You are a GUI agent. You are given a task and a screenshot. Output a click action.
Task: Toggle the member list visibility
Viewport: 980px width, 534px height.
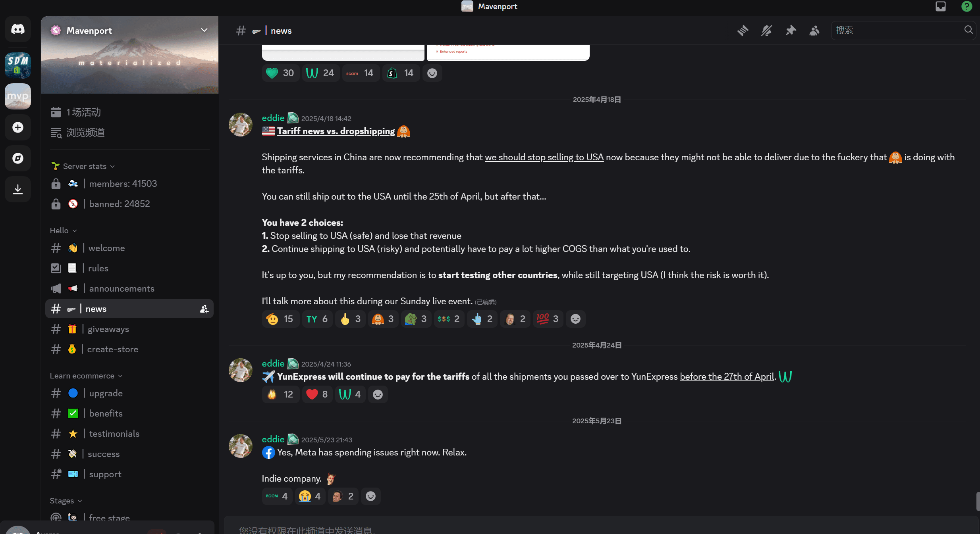[x=814, y=30]
